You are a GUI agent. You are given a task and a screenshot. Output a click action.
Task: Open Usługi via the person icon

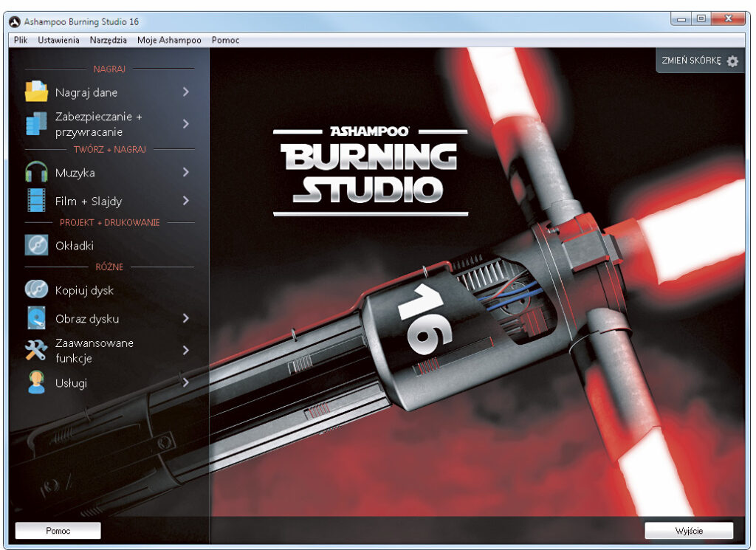point(35,382)
